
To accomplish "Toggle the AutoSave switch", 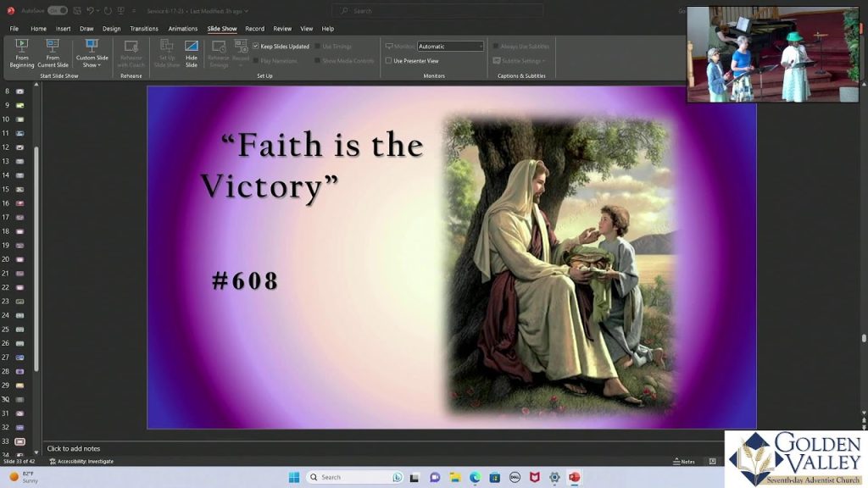I will coord(57,10).
